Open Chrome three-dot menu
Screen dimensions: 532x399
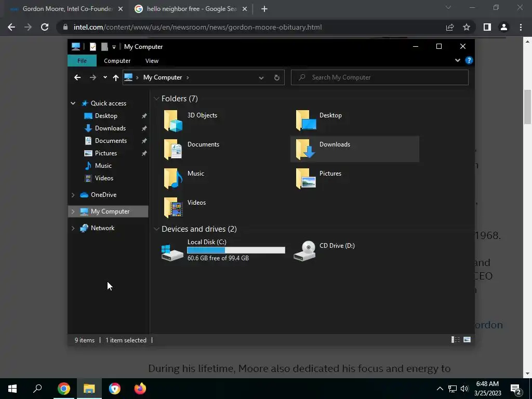pyautogui.click(x=521, y=27)
